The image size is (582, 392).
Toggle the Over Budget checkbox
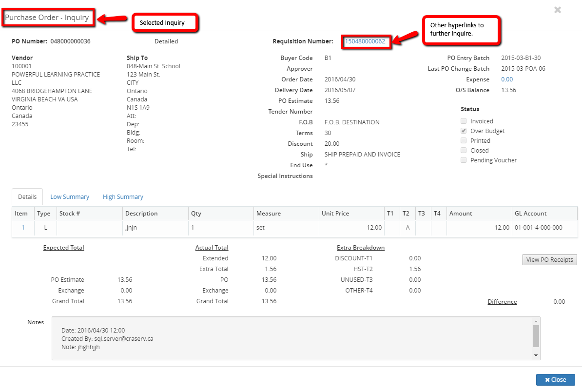[x=464, y=131]
